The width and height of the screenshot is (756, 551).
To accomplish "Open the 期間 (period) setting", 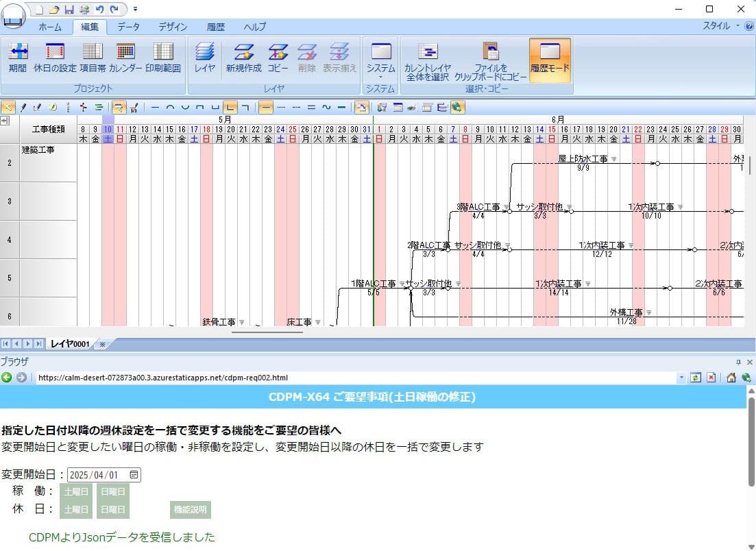I will (18, 58).
